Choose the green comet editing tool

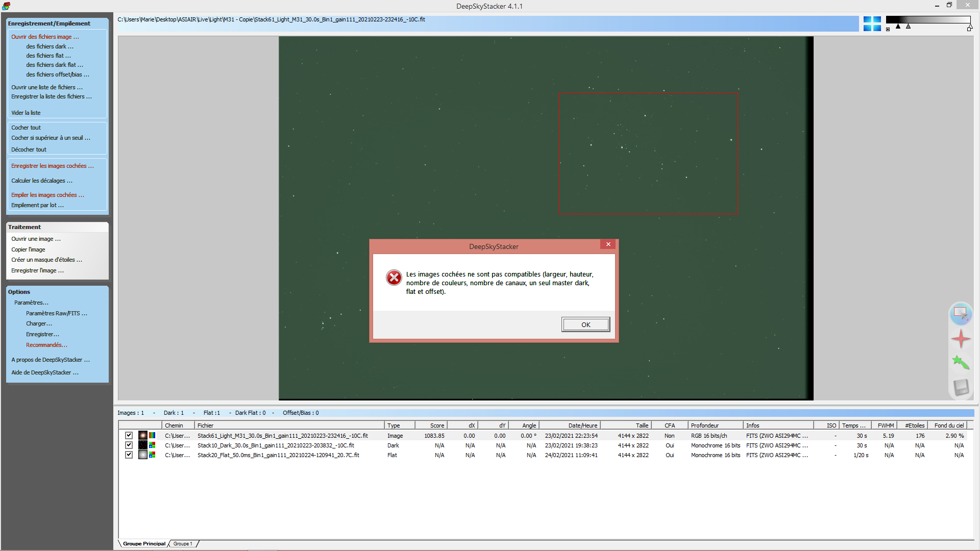960,362
